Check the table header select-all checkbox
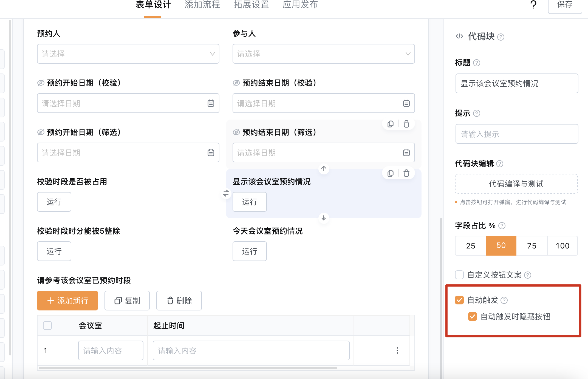 47,326
